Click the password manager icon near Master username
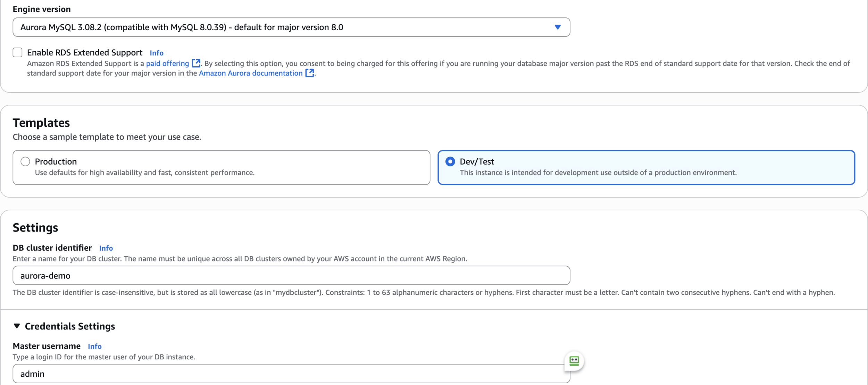This screenshot has height=385, width=868. tap(574, 361)
